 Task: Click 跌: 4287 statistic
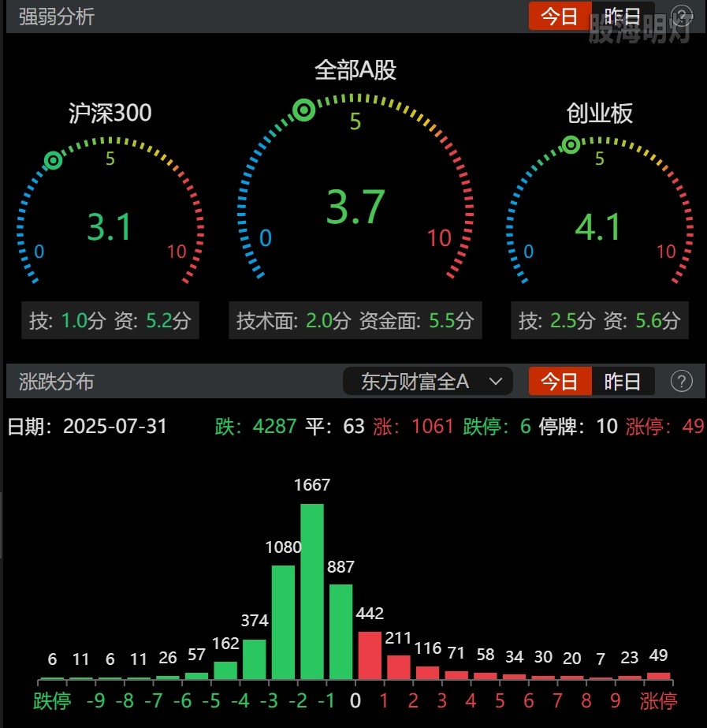pyautogui.click(x=255, y=426)
